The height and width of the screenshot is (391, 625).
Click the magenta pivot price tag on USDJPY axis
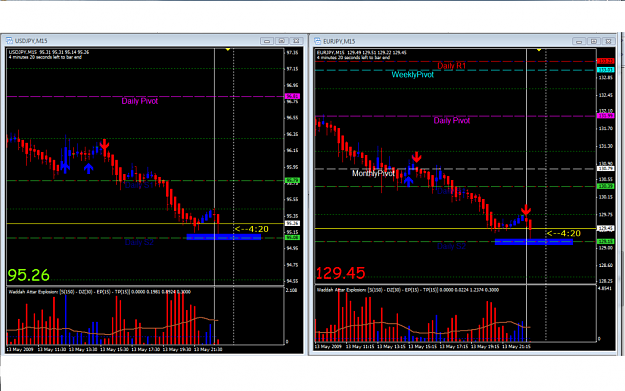[292, 96]
